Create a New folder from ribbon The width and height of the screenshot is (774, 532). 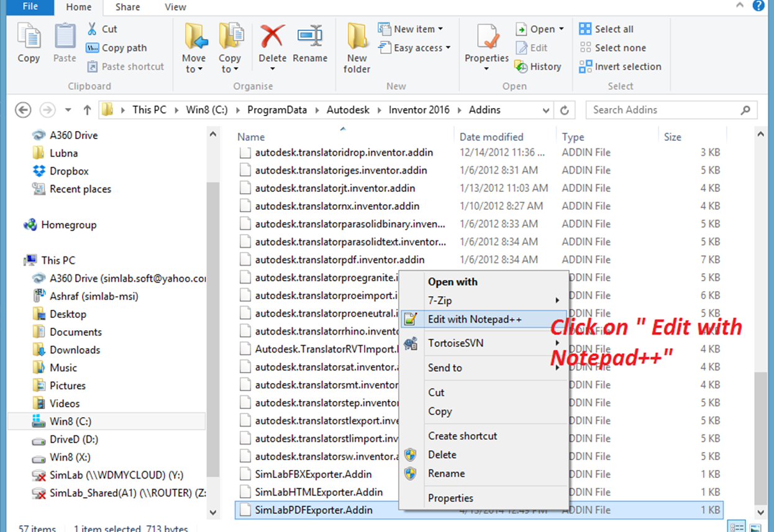(357, 47)
